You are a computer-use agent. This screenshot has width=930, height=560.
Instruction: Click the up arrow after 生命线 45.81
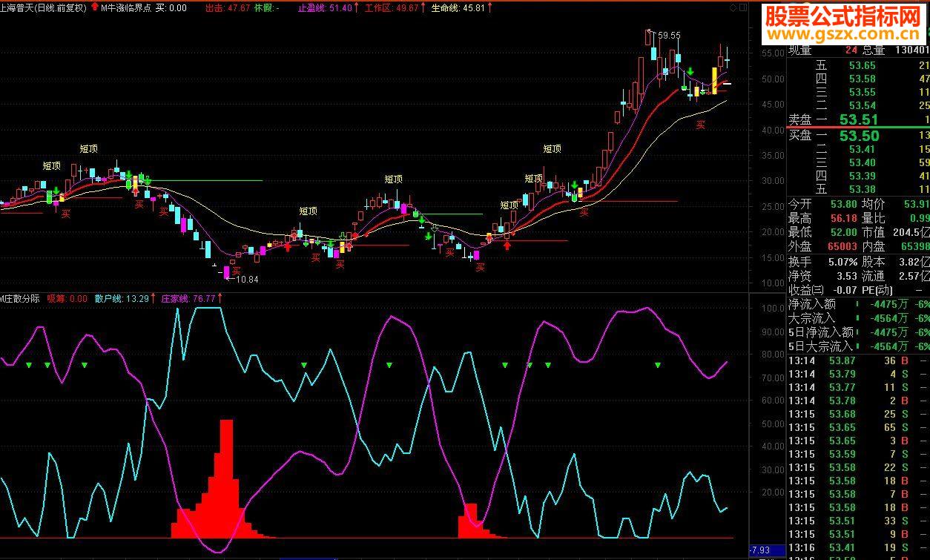click(491, 7)
